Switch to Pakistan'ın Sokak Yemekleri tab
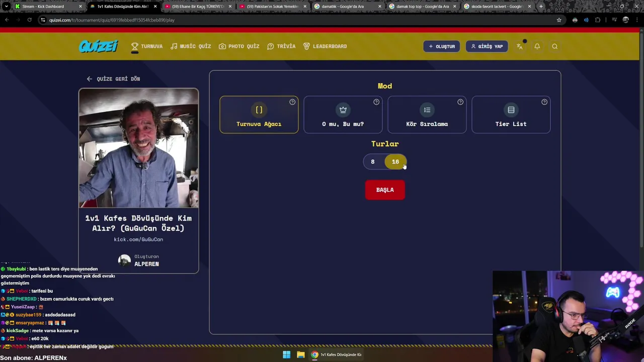The width and height of the screenshot is (644, 362). pyautogui.click(x=272, y=7)
